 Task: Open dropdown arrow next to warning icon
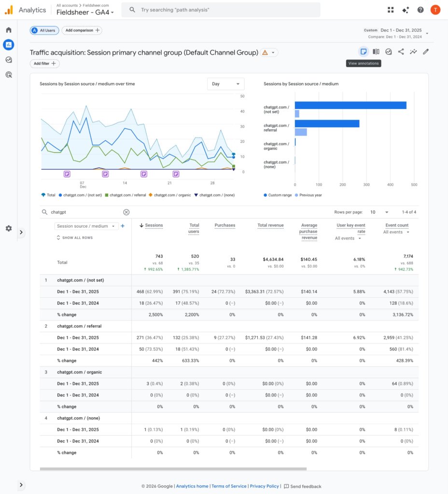tap(273, 53)
